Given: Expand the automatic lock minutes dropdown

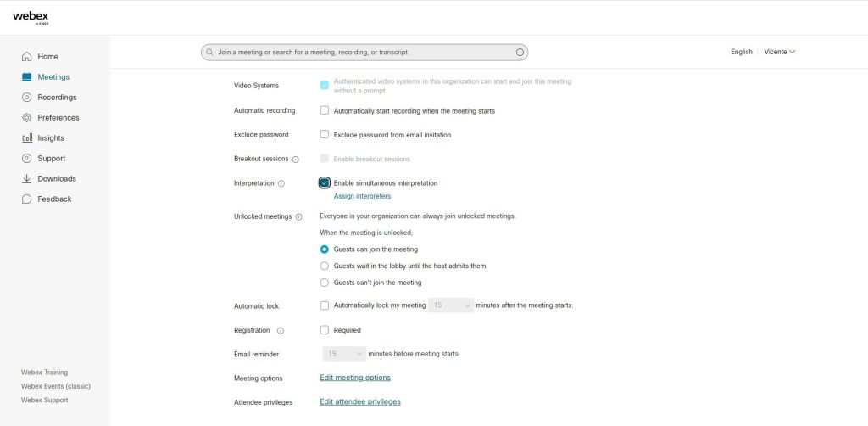Looking at the screenshot, I should (x=451, y=305).
